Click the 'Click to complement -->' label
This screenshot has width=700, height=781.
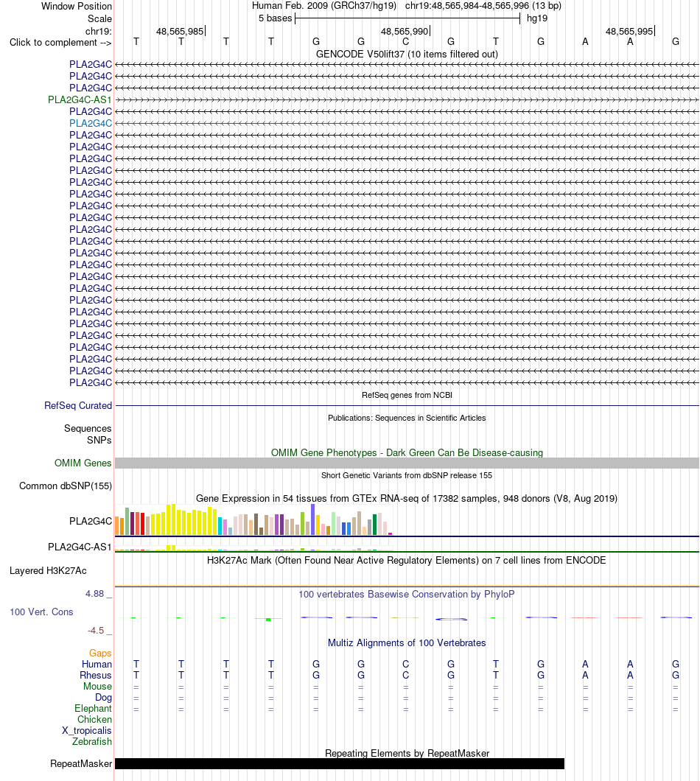60,42
